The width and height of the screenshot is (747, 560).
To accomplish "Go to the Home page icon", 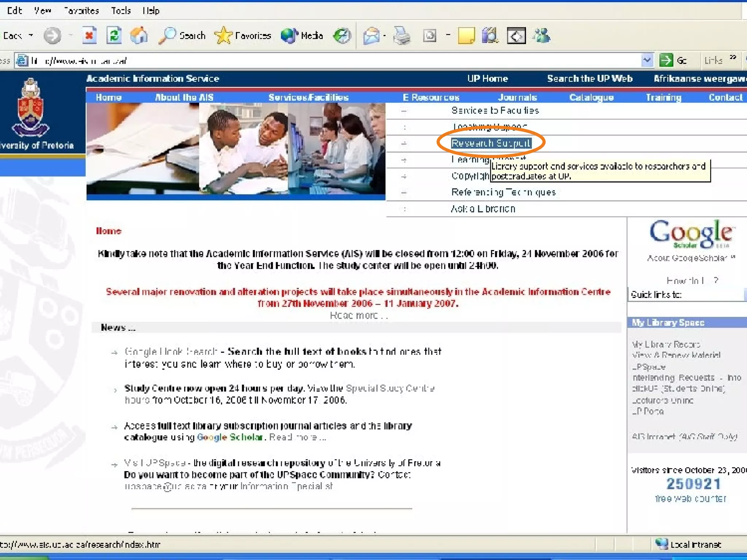I will [x=139, y=36].
